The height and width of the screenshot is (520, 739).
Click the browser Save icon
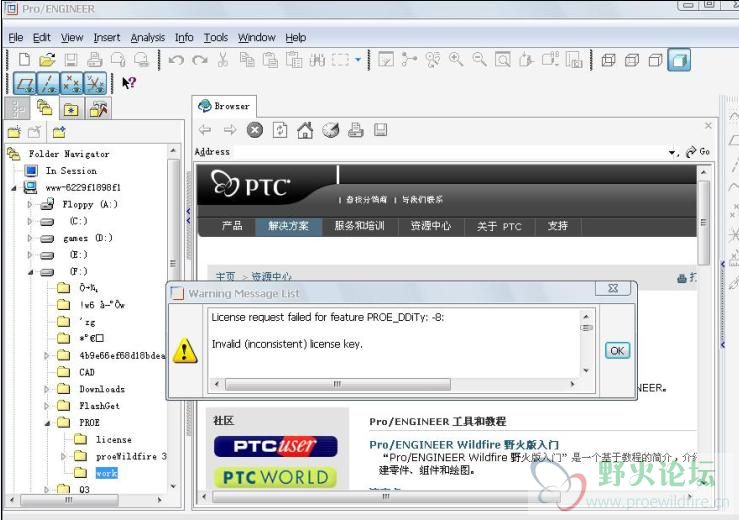pos(380,130)
